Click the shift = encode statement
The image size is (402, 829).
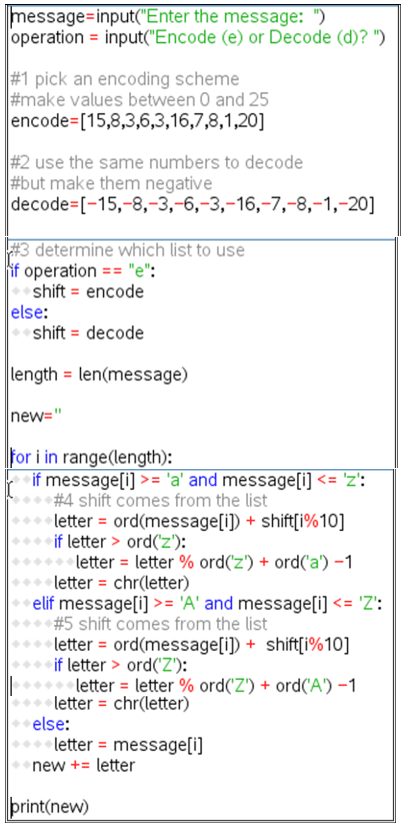pyautogui.click(x=88, y=291)
